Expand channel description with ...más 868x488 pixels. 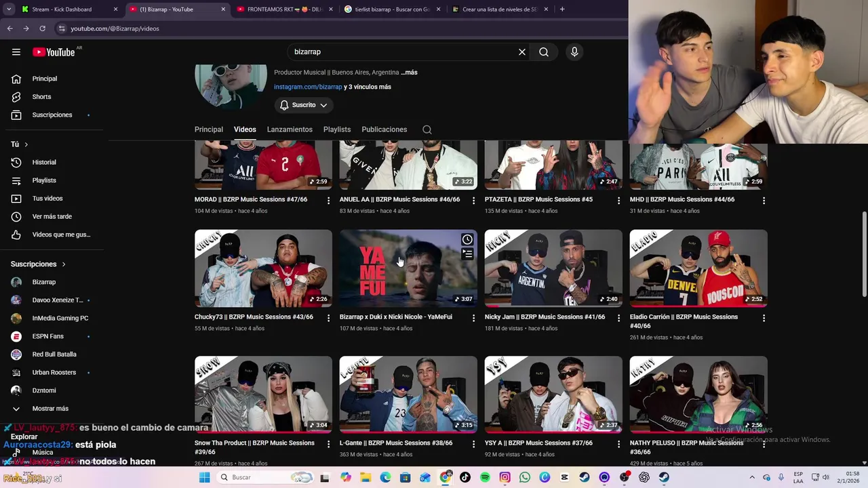click(x=409, y=73)
